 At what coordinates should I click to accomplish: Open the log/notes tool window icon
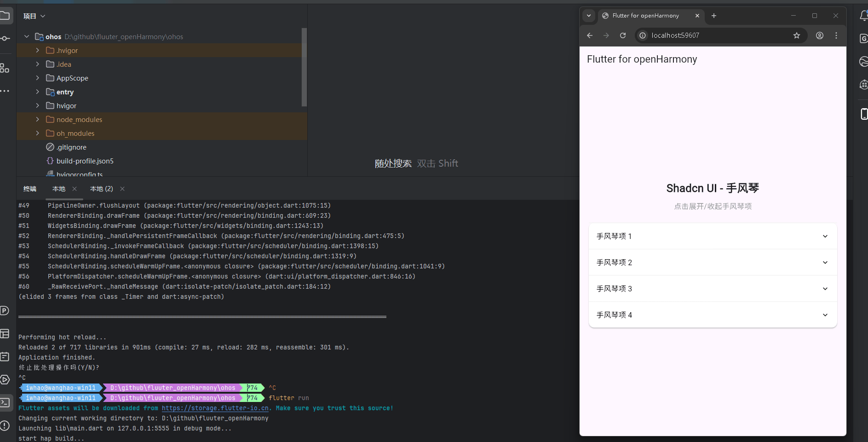tap(5, 356)
